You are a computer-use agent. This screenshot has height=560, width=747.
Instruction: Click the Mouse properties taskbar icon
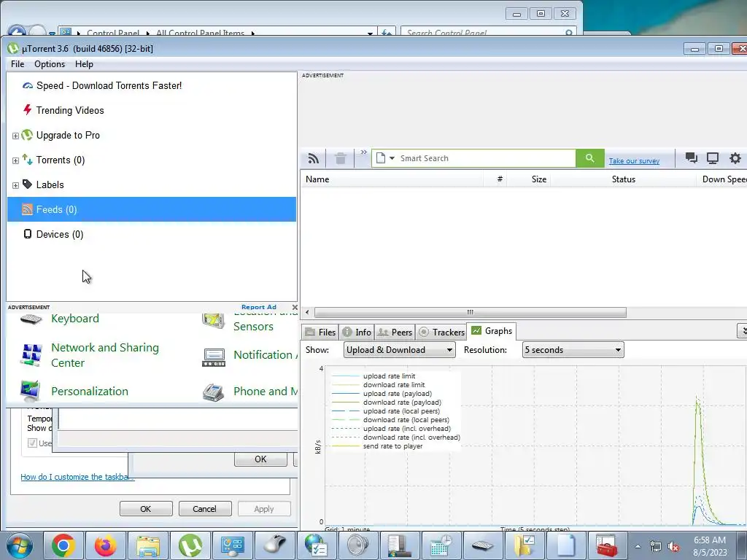[275, 545]
